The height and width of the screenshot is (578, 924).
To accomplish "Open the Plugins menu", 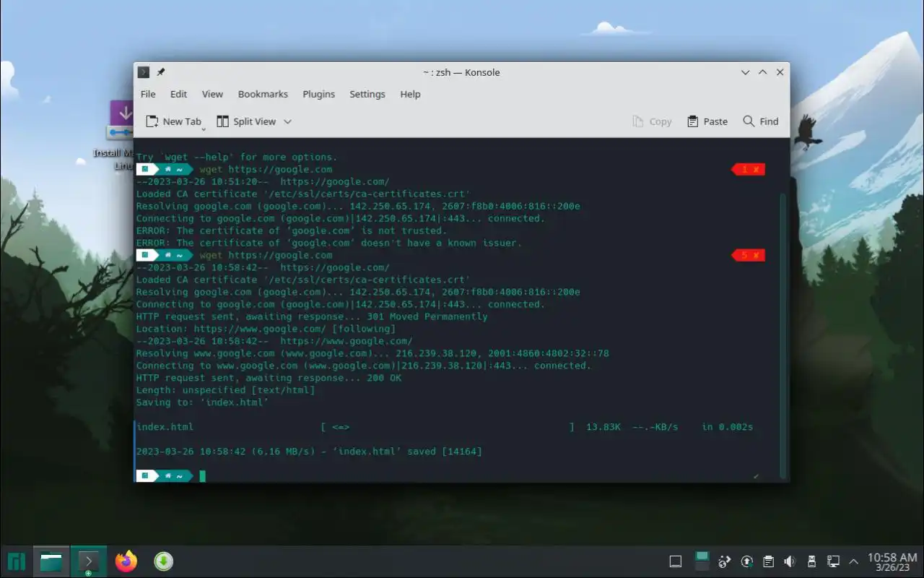I will pos(318,94).
